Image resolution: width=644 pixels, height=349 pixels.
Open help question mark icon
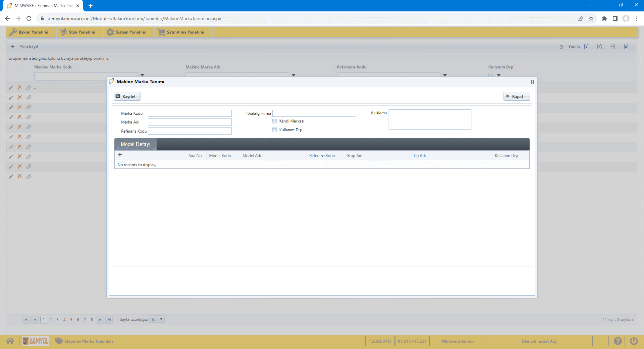(x=618, y=341)
